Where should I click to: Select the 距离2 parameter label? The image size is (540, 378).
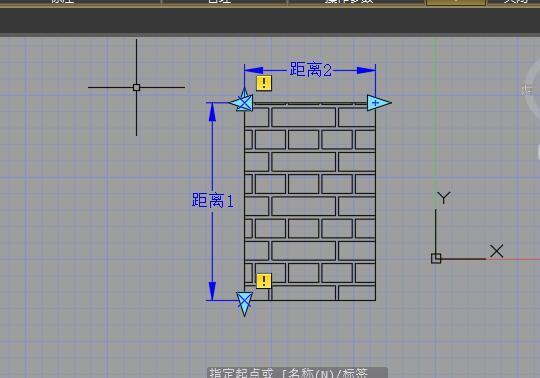click(311, 70)
